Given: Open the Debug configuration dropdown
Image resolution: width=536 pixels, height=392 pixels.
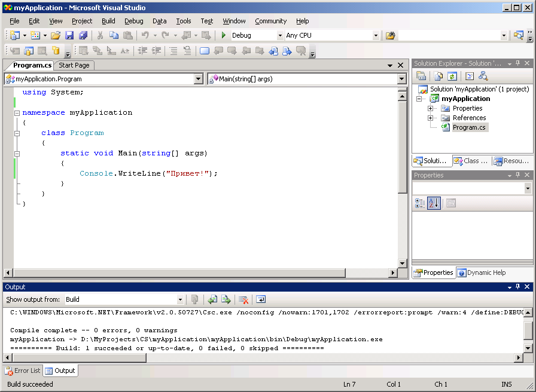Looking at the screenshot, I should pos(279,35).
